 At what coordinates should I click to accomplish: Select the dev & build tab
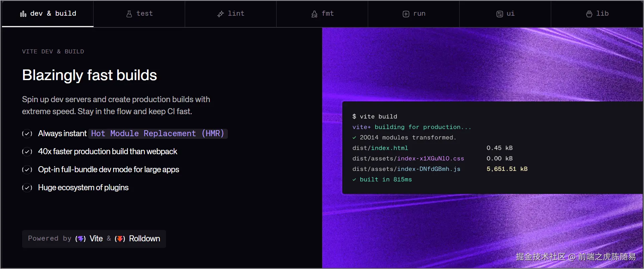click(48, 14)
